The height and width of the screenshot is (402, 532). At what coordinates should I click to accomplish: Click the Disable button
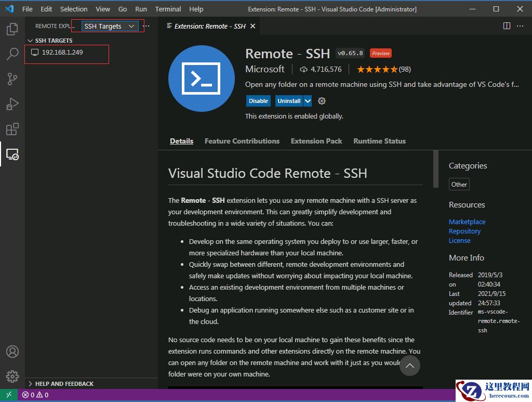258,101
